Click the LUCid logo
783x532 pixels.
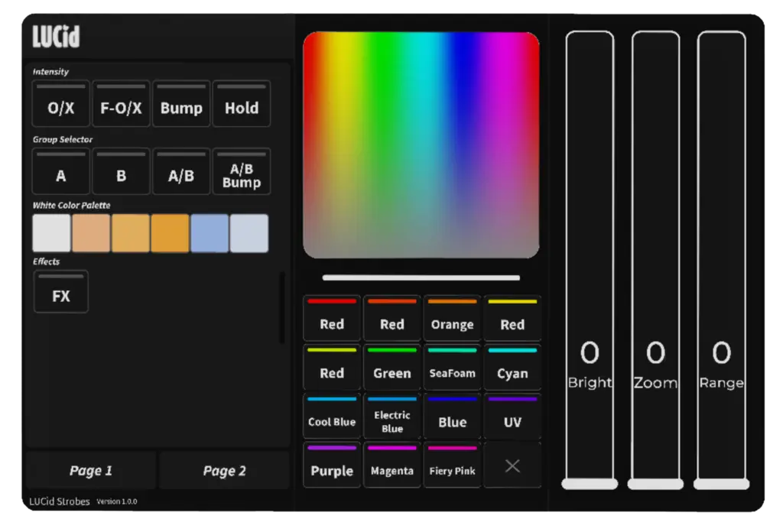(56, 37)
